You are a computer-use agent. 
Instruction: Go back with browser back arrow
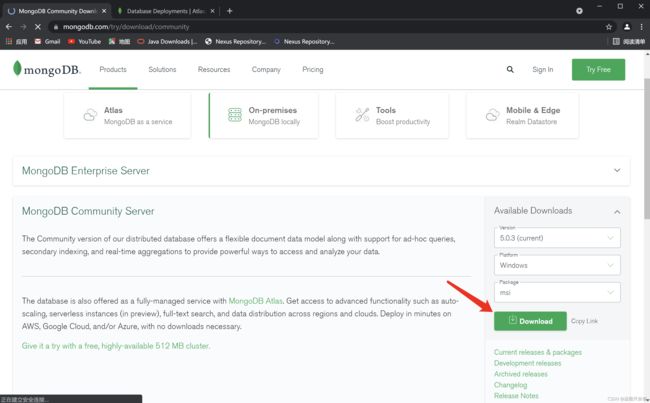coord(9,27)
